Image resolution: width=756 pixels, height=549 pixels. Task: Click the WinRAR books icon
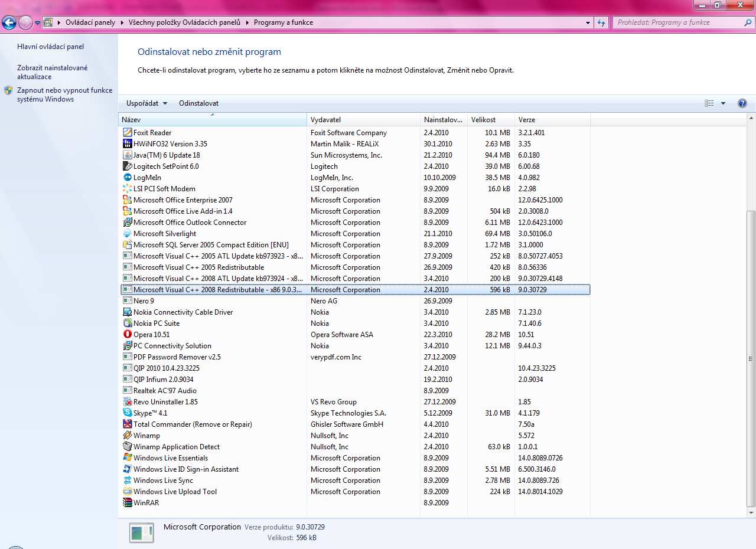tap(127, 503)
